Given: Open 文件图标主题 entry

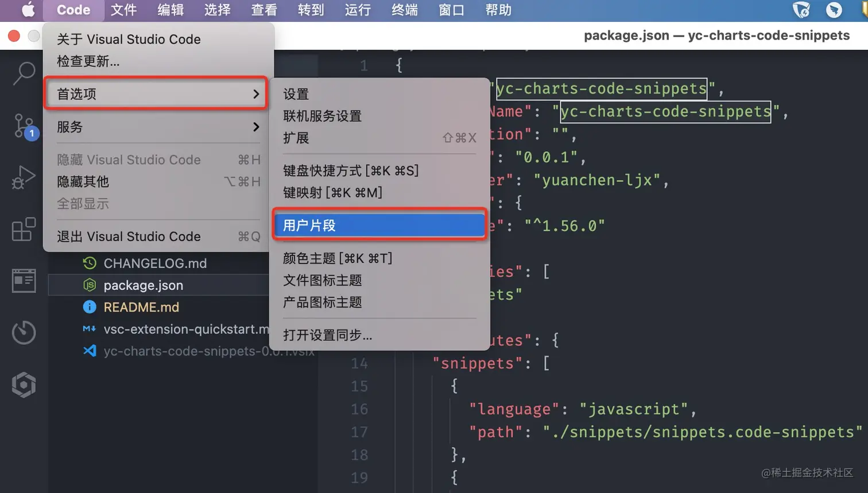Looking at the screenshot, I should coord(379,280).
